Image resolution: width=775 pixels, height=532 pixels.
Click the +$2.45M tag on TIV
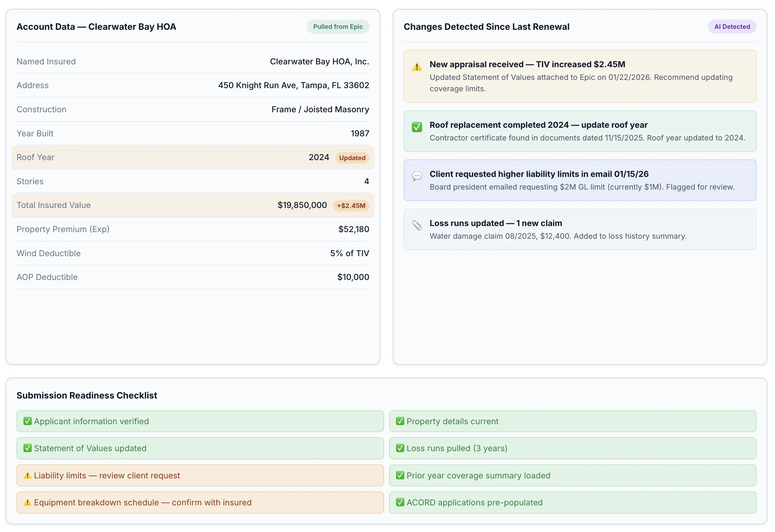(x=351, y=206)
